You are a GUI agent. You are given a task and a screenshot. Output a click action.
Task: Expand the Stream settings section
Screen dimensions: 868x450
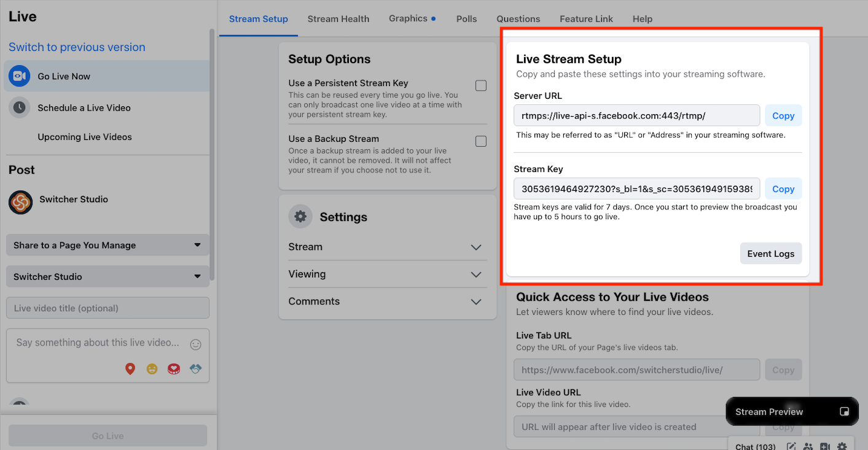(387, 247)
